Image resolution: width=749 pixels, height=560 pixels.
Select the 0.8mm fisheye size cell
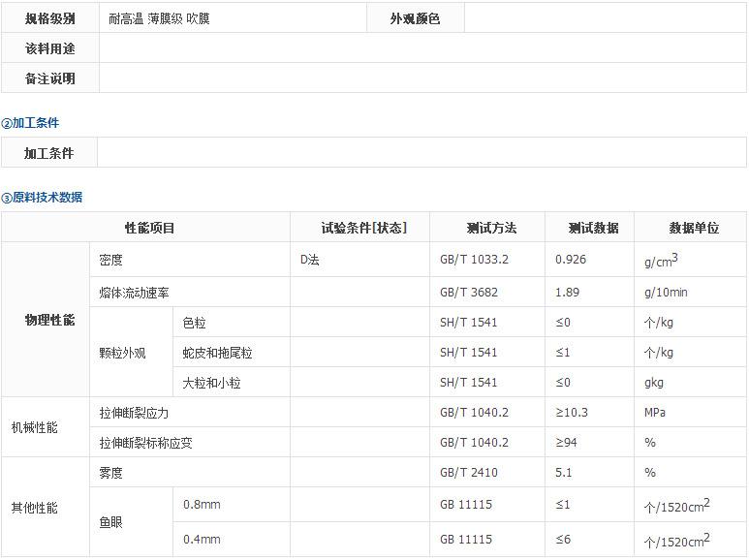point(202,505)
